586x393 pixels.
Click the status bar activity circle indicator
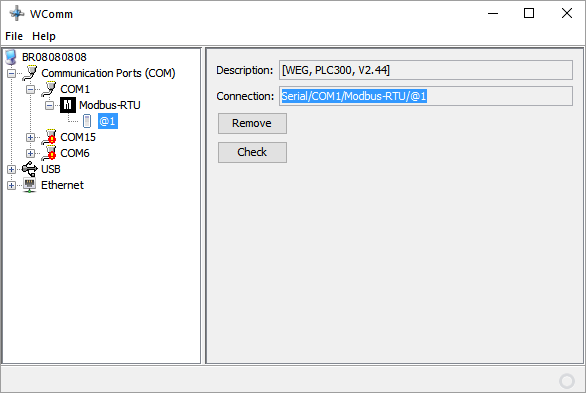click(567, 381)
